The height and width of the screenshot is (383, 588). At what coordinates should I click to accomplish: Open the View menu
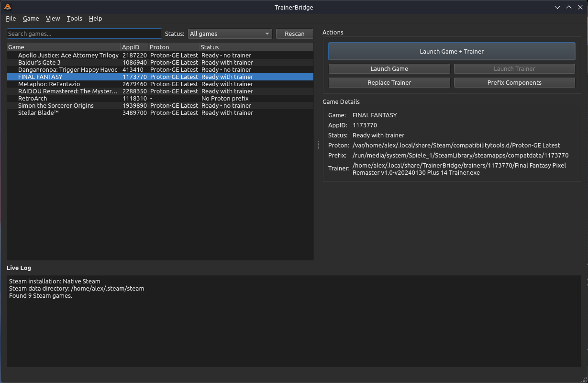pyautogui.click(x=53, y=18)
